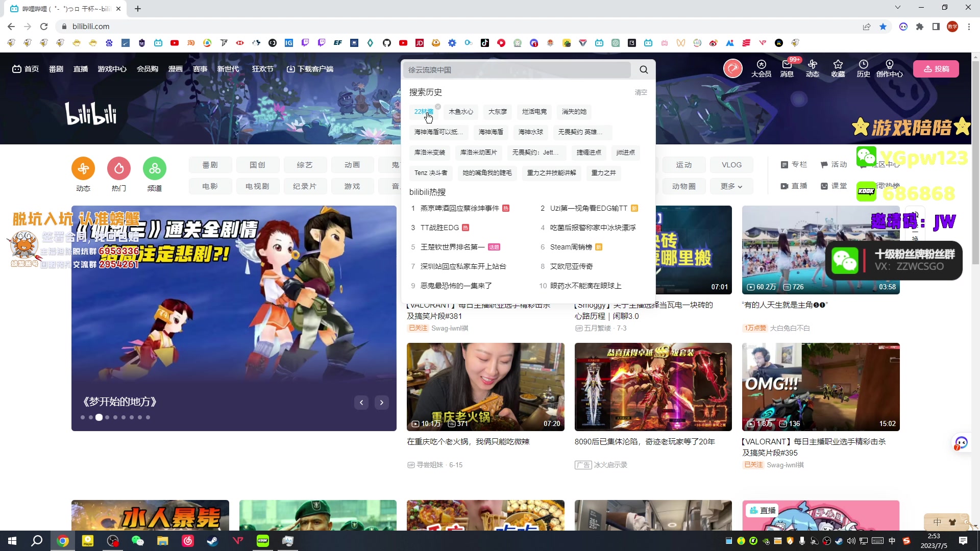Open 番剧 in the top navigation menu

point(56,69)
